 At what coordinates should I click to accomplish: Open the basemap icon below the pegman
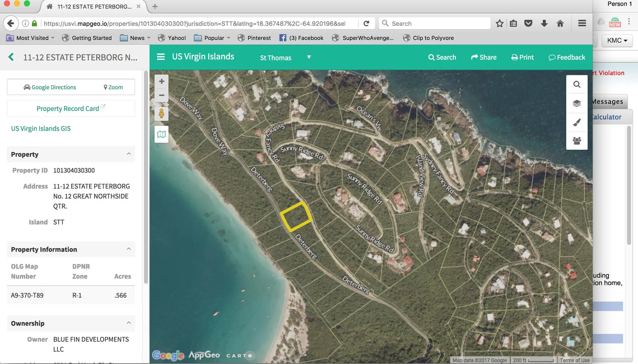[161, 135]
